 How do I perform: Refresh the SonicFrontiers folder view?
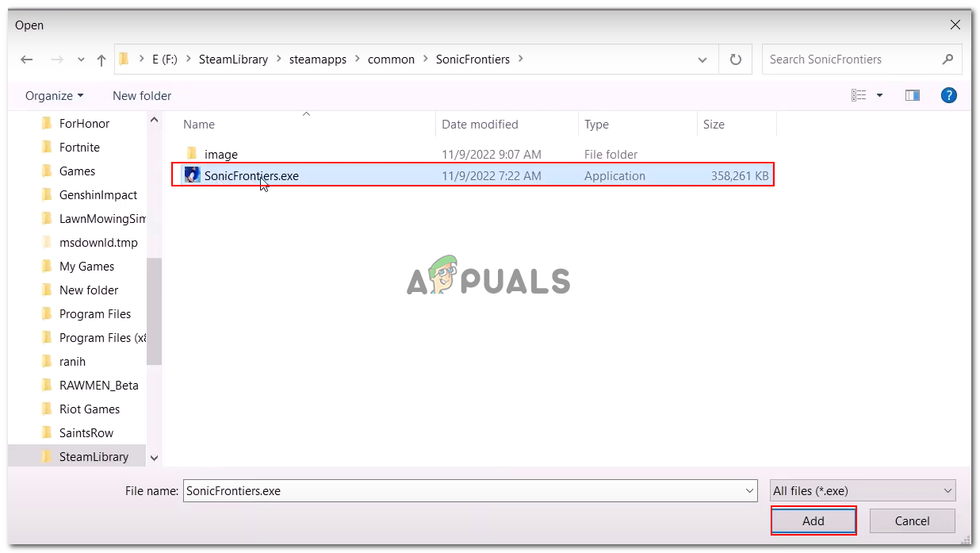pos(734,59)
